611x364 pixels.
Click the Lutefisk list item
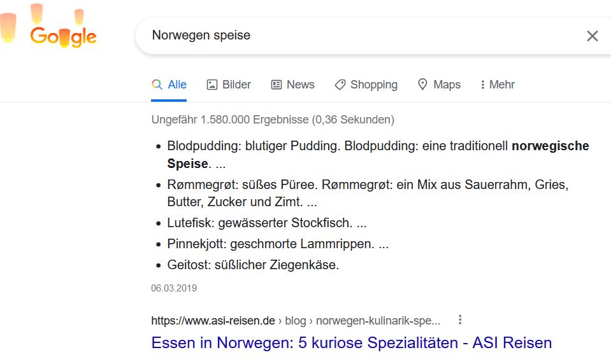coord(266,223)
